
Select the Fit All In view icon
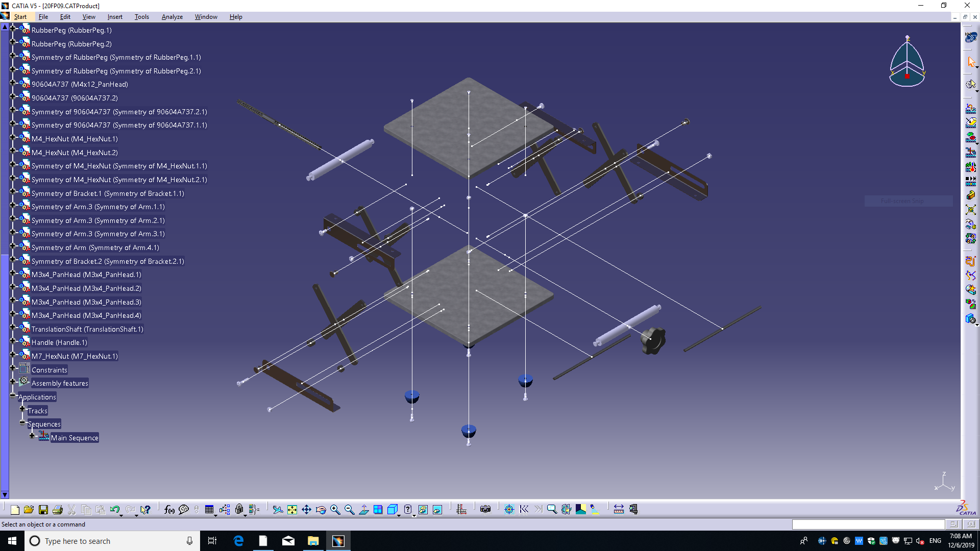pyautogui.click(x=292, y=510)
